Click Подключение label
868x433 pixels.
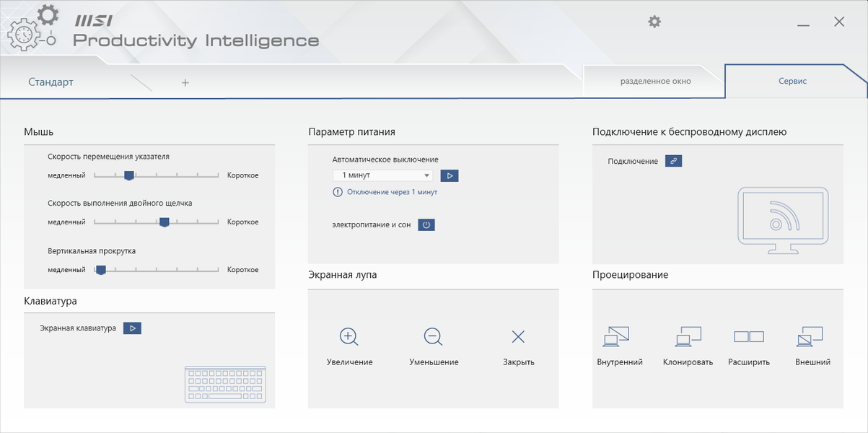click(x=633, y=161)
